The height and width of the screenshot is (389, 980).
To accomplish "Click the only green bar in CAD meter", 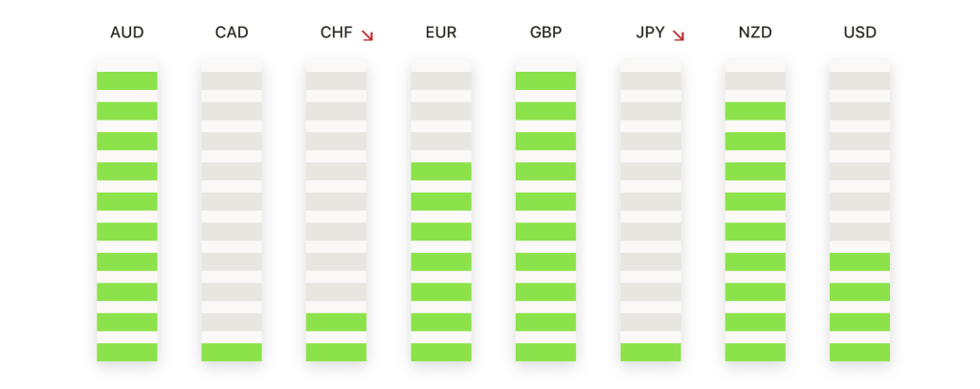I will pyautogui.click(x=232, y=352).
